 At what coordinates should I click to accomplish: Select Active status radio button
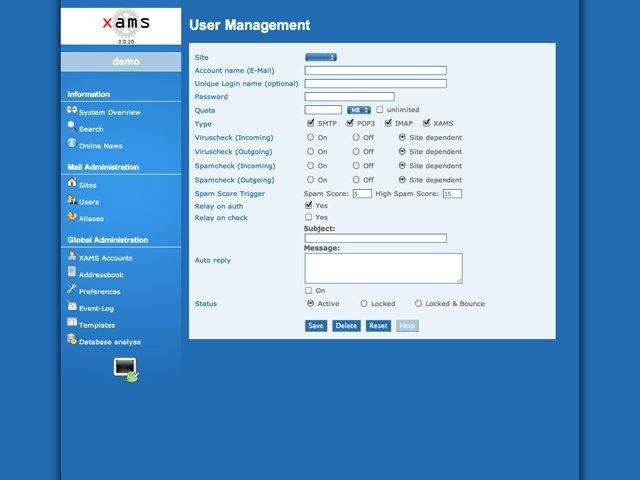point(311,303)
